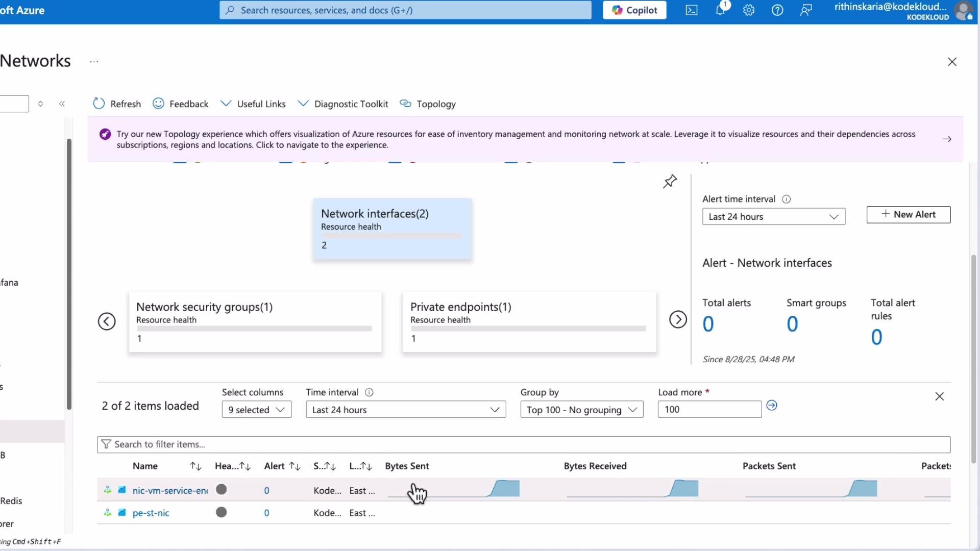Image resolution: width=980 pixels, height=551 pixels.
Task: Click the New Alert button
Action: click(909, 215)
